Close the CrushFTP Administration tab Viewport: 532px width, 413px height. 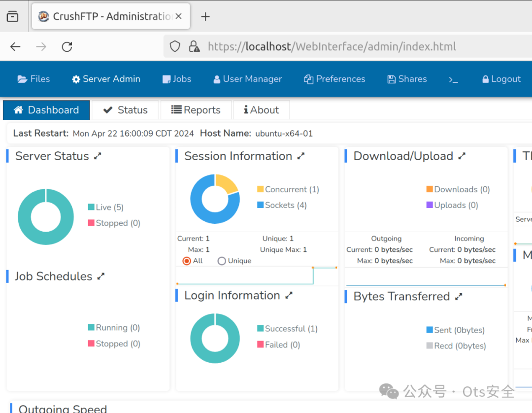click(x=179, y=16)
